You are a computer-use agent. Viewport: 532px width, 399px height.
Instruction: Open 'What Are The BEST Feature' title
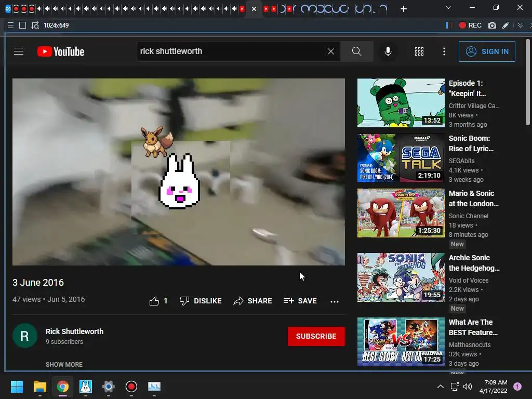(x=473, y=327)
